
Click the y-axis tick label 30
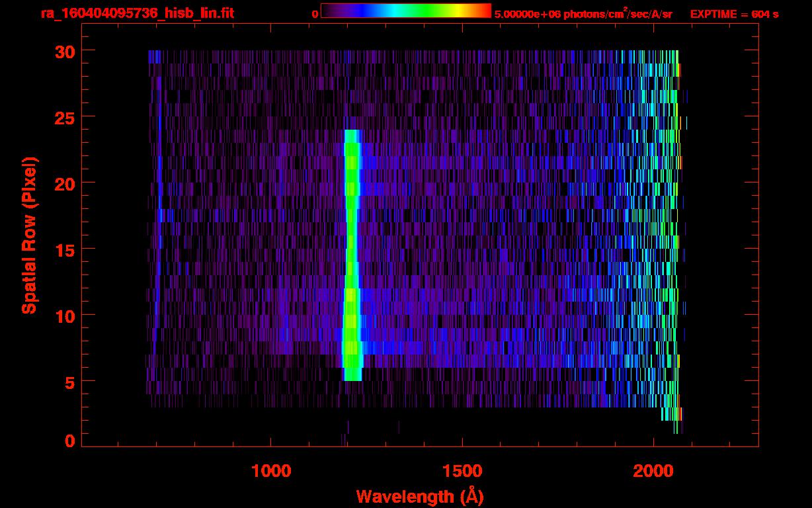63,51
